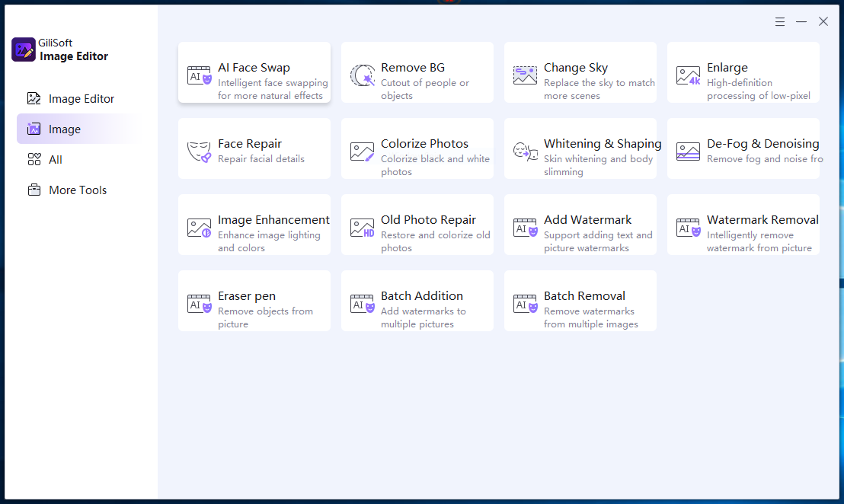Screen dimensions: 844x504
Task: Click 'Remove watermarks from multiple images' text
Action: tap(590, 318)
